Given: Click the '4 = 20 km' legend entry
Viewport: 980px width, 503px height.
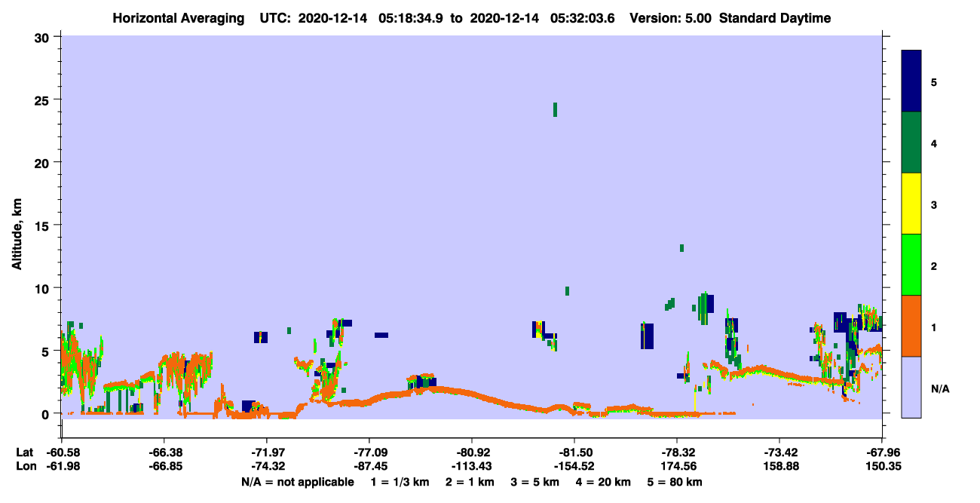Looking at the screenshot, I should pos(604,482).
